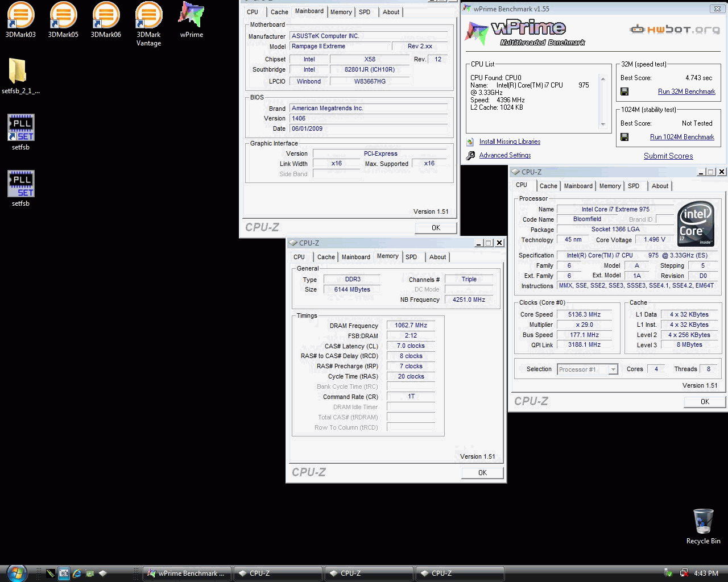728x582 pixels.
Task: Click the floppy save icon under 32M speed test
Action: point(624,92)
